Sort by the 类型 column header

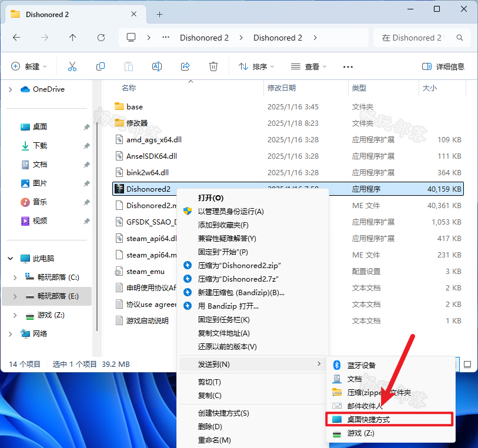point(359,88)
